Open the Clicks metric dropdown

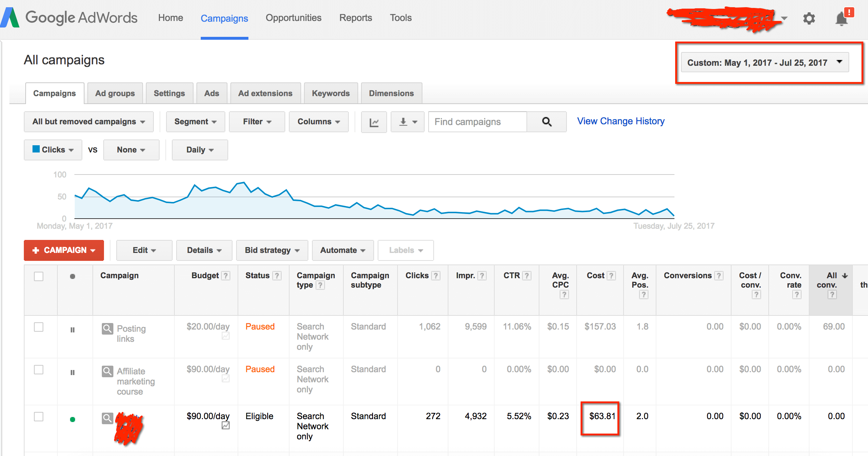point(53,150)
